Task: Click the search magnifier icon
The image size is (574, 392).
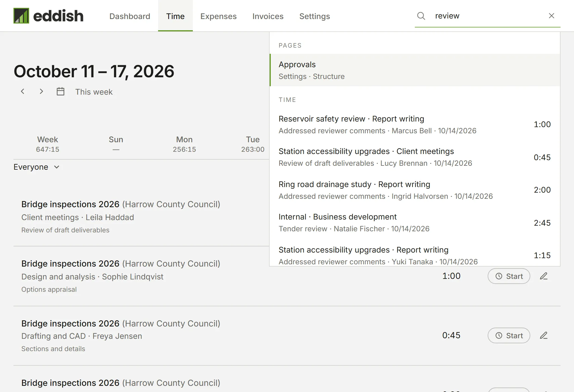Action: (x=421, y=16)
